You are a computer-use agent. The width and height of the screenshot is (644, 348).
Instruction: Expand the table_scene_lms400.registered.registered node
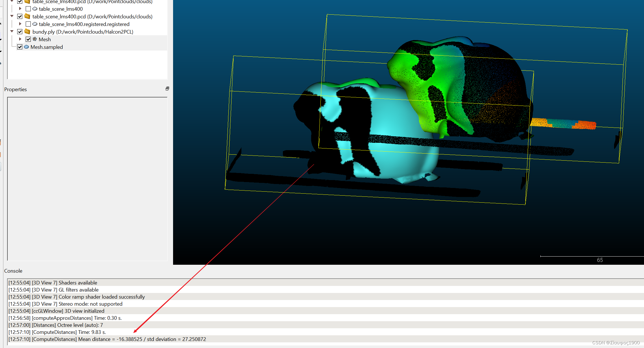20,24
